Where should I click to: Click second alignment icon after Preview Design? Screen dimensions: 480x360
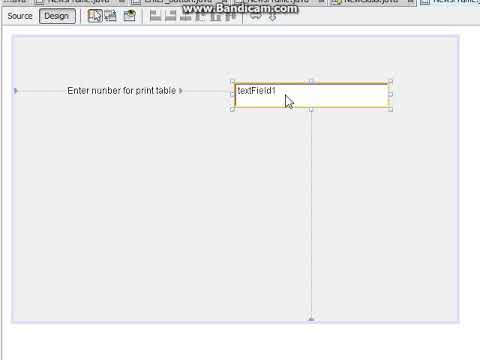pos(170,16)
